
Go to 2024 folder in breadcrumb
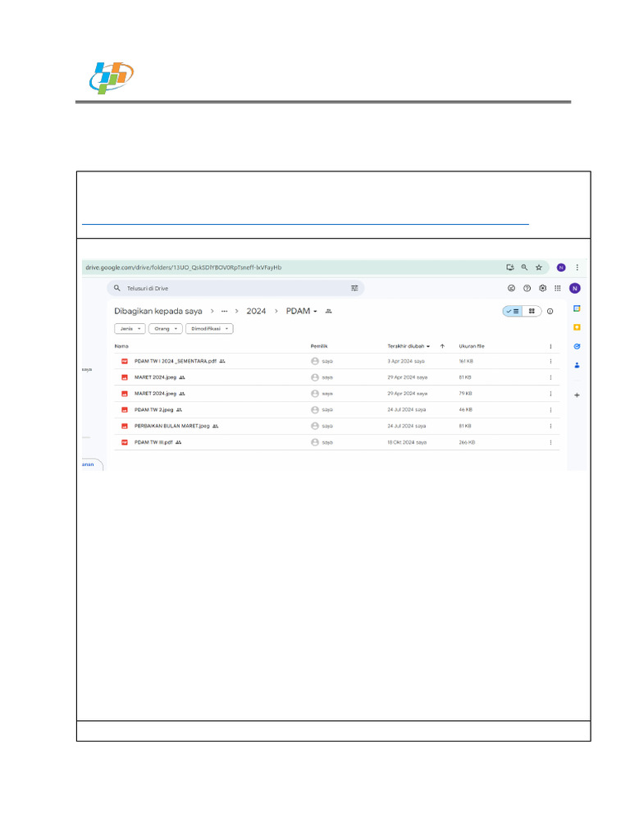tap(256, 311)
